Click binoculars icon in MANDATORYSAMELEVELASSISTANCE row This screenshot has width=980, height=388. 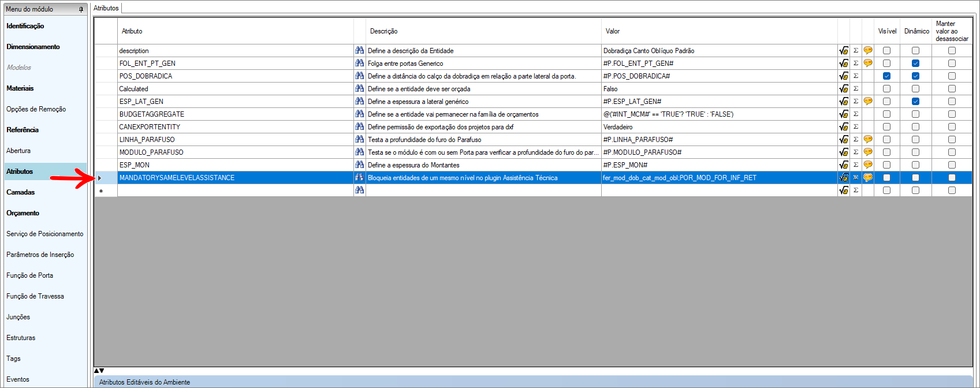[x=359, y=177]
